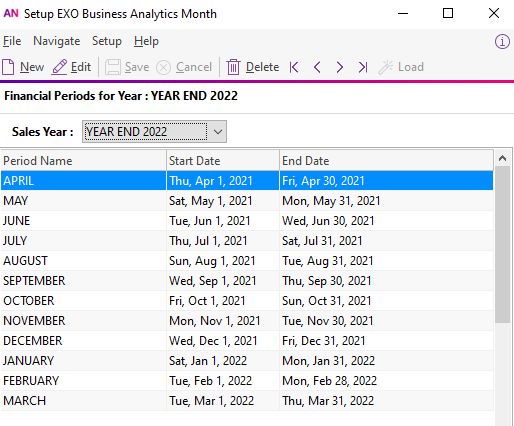The height and width of the screenshot is (426, 514).
Task: Click the vertical scrollbar thumb
Action: point(502,244)
